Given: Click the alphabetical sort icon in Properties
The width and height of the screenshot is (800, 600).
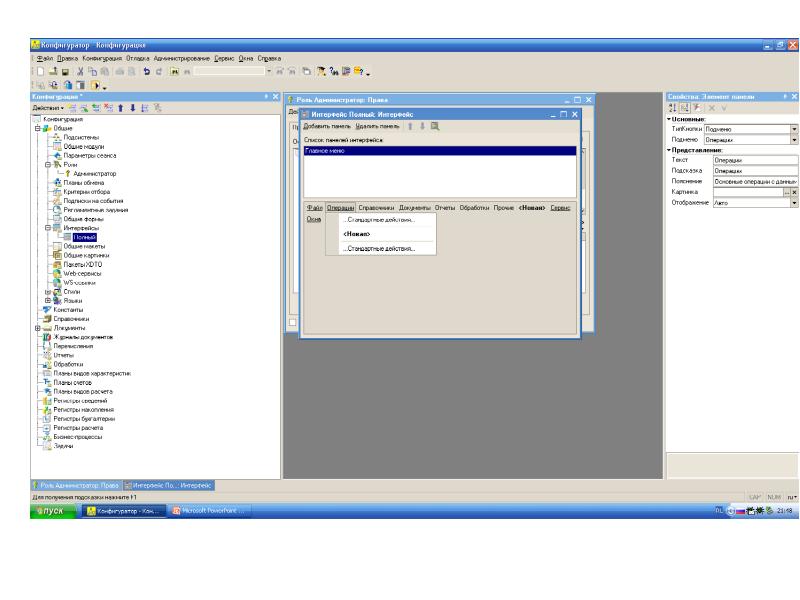Looking at the screenshot, I should [673, 107].
